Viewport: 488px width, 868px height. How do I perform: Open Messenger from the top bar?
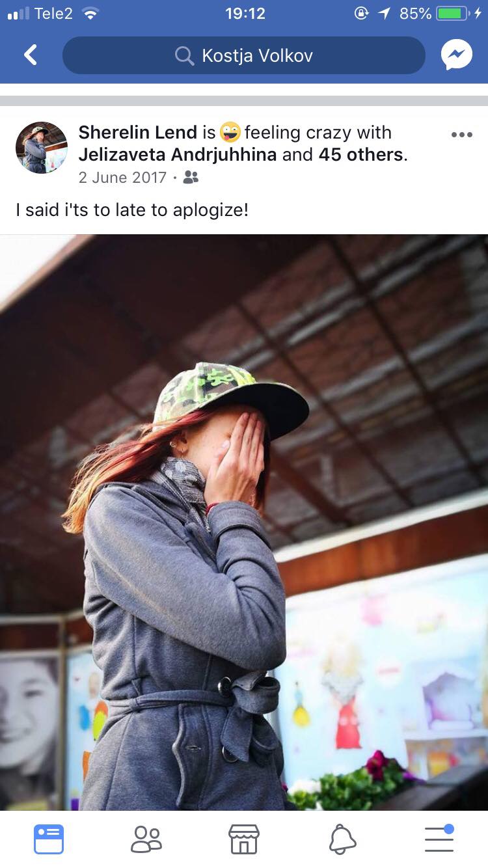coord(457,55)
